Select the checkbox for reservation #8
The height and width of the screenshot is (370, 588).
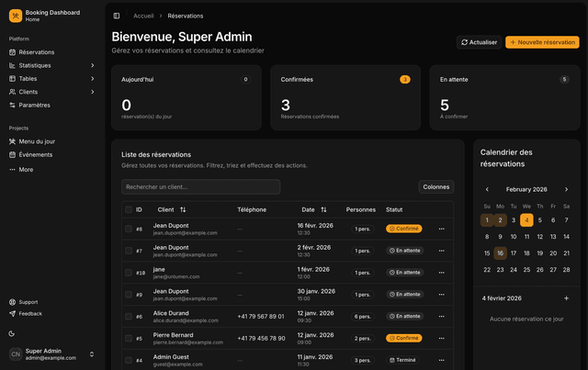(x=129, y=229)
